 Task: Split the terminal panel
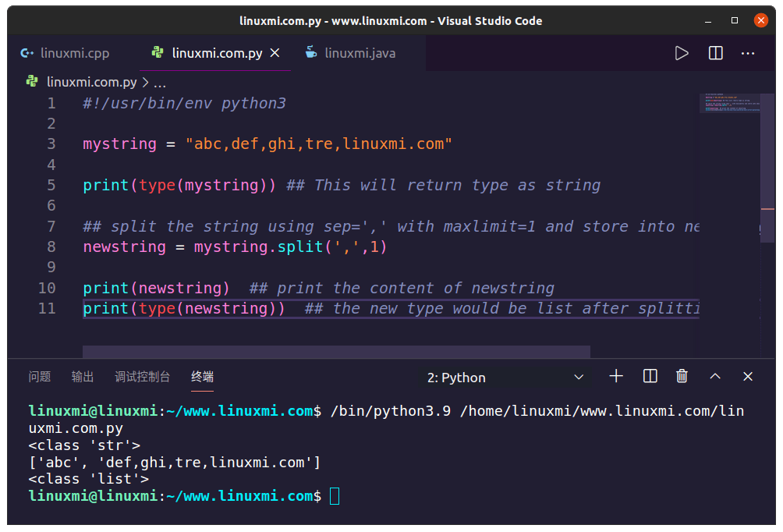tap(650, 377)
